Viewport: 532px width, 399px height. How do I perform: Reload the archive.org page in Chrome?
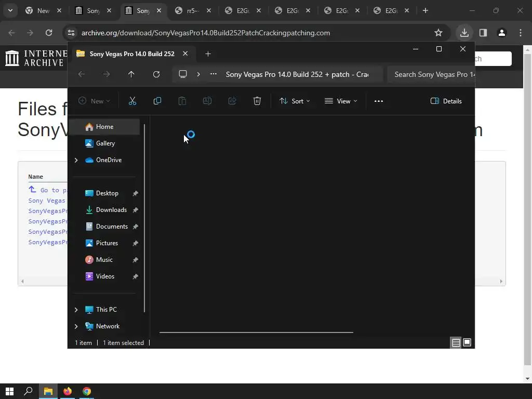49,33
